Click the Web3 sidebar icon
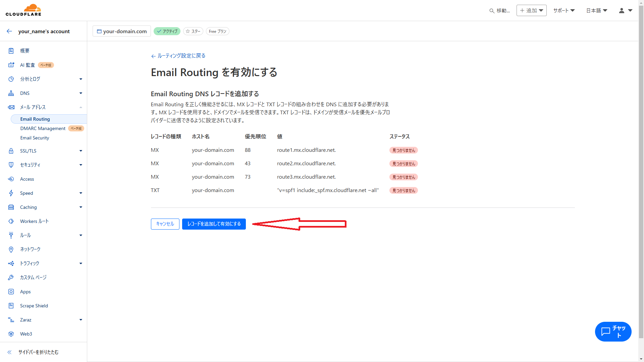The image size is (644, 362). 11,334
